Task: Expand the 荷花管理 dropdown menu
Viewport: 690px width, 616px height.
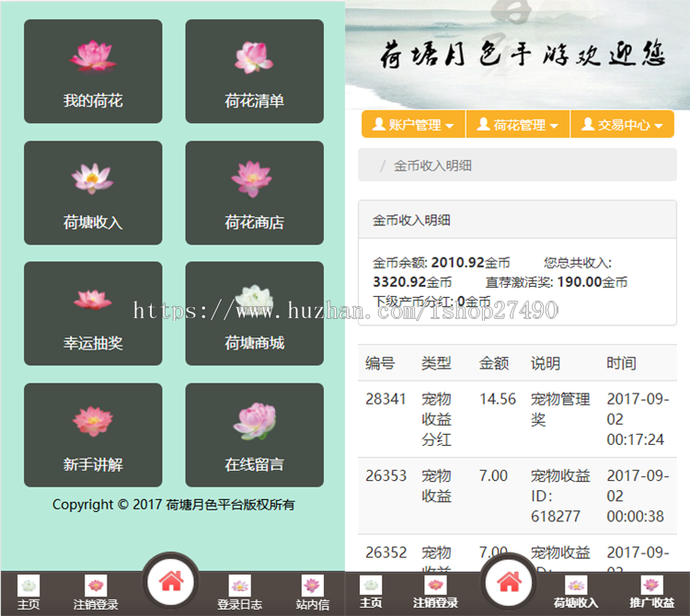Action: click(x=518, y=124)
